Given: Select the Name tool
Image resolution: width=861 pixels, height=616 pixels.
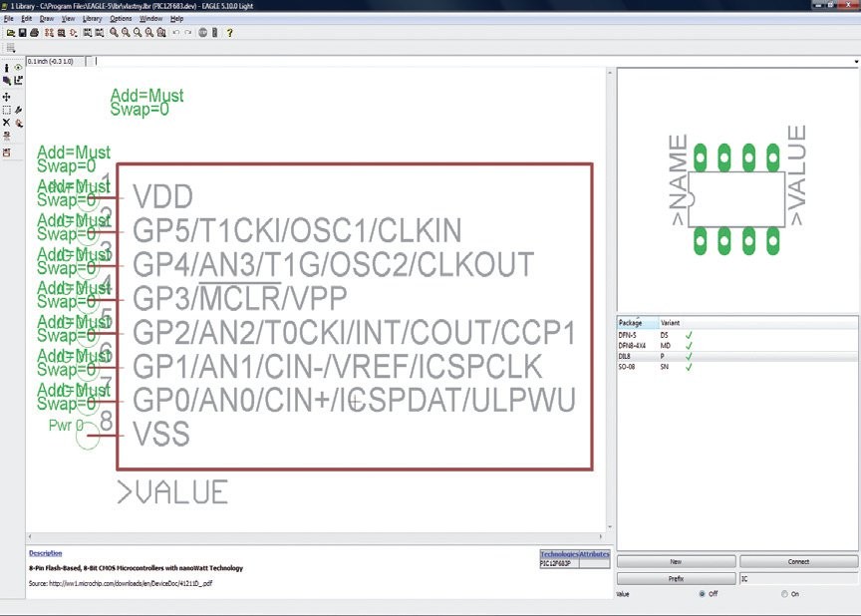Looking at the screenshot, I should (x=7, y=137).
